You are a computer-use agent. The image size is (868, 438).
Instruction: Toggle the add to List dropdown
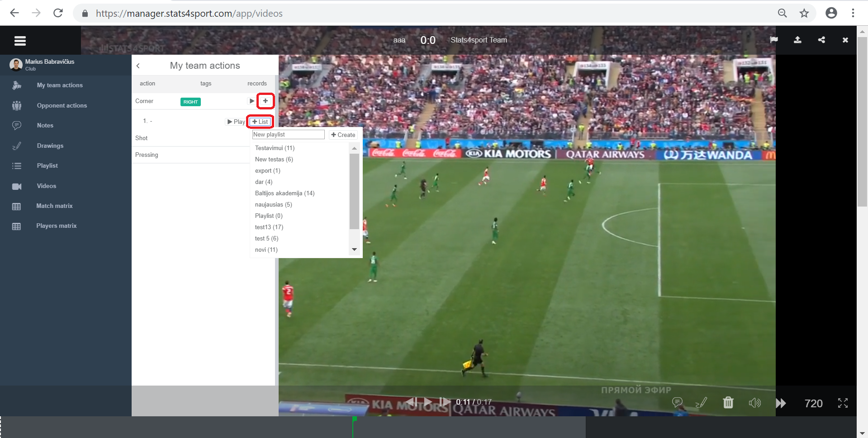260,122
